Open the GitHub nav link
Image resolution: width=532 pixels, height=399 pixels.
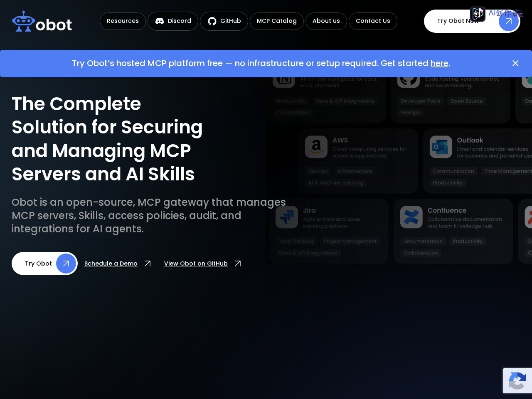224,21
